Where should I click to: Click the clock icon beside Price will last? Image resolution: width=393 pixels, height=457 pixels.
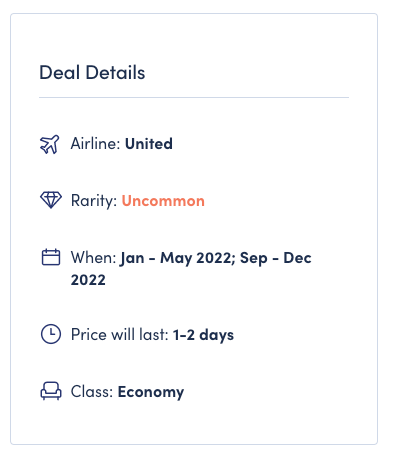coord(51,334)
